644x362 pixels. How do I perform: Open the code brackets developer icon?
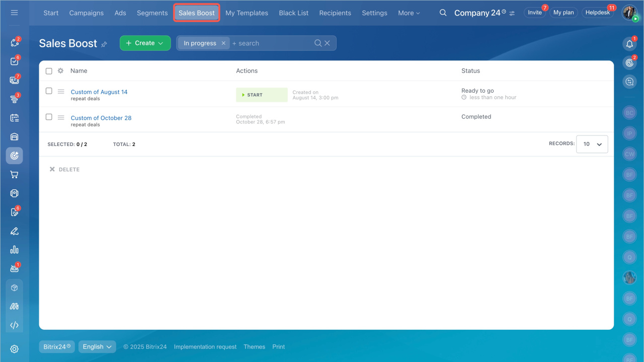click(14, 325)
